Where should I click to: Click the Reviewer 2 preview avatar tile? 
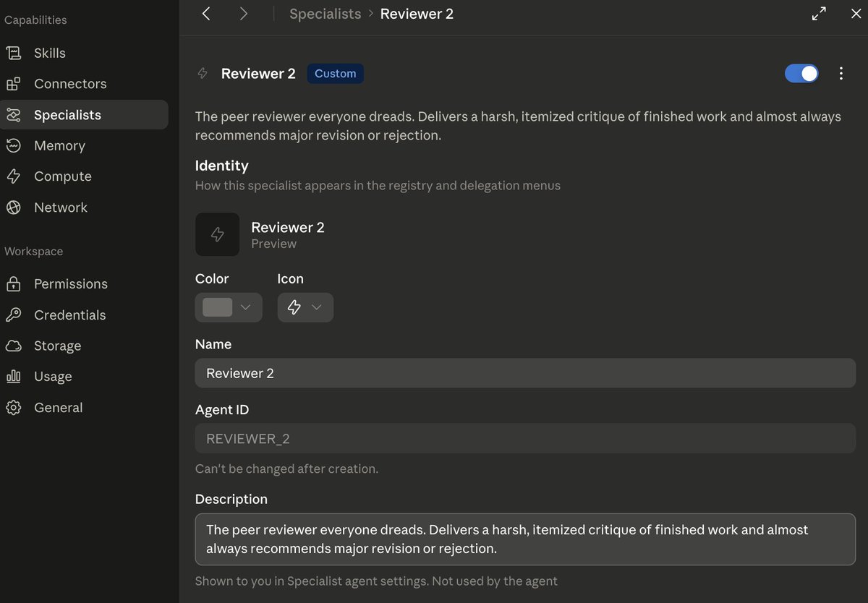coord(217,234)
